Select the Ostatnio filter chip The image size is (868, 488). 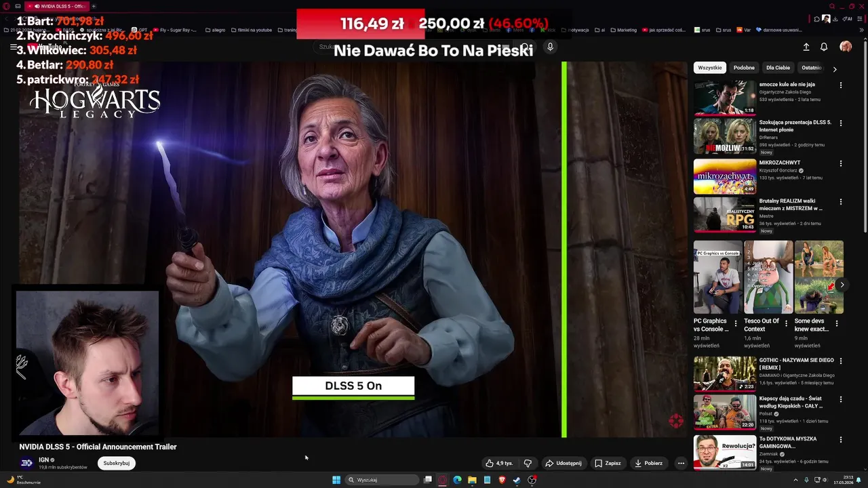click(811, 68)
